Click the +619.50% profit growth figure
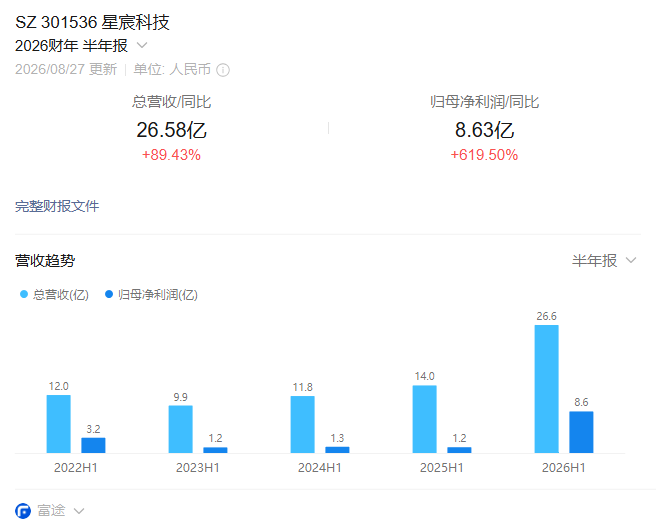This screenshot has width=656, height=527. click(484, 155)
